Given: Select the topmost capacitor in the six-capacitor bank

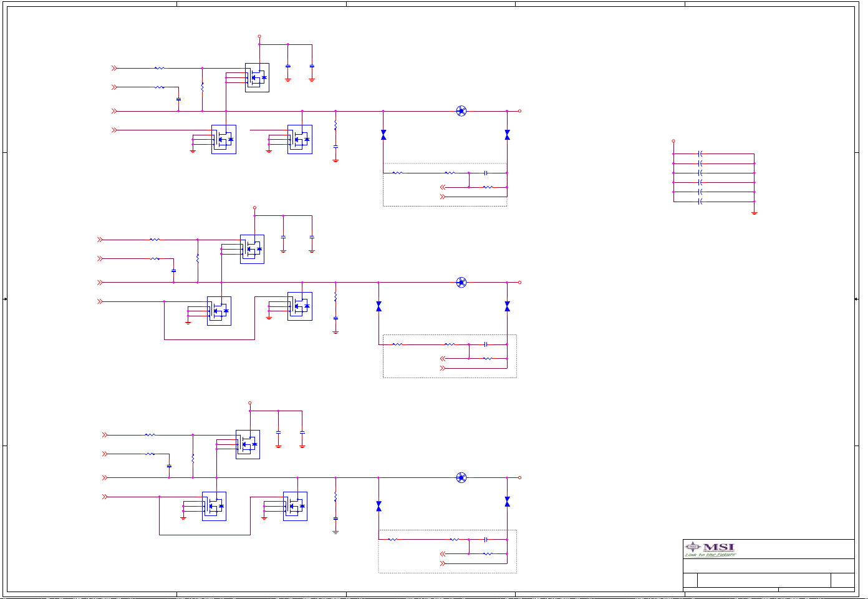Looking at the screenshot, I should pyautogui.click(x=701, y=153).
